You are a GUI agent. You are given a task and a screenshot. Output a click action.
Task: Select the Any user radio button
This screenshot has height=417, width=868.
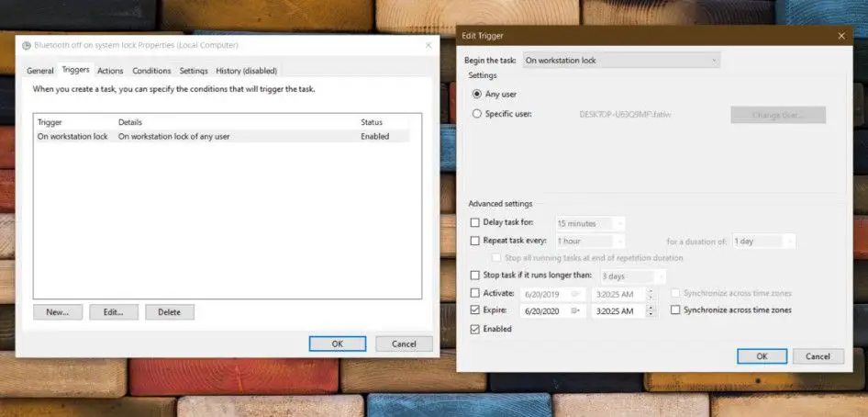click(477, 94)
